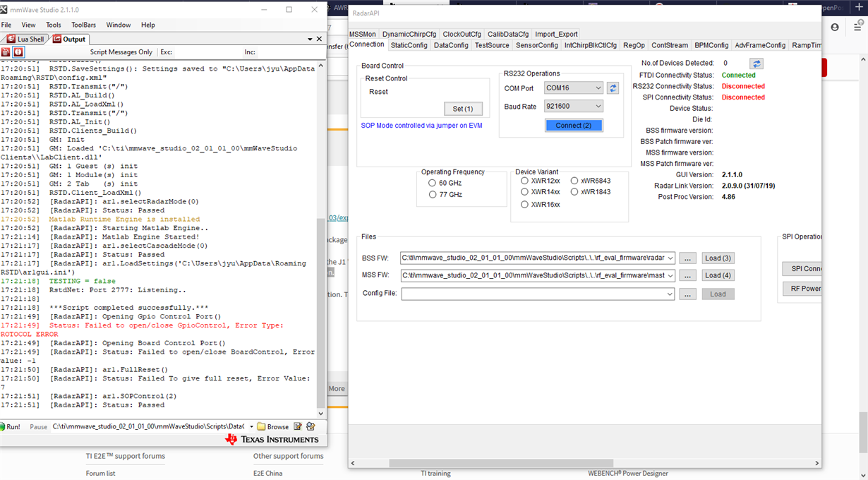Image resolution: width=868 pixels, height=480 pixels.
Task: Open the ClockOutCfg tab
Action: [462, 34]
